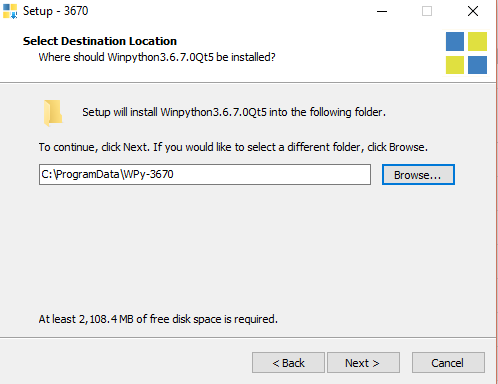Click Next to continue installation
The height and width of the screenshot is (384, 498).
(x=363, y=363)
